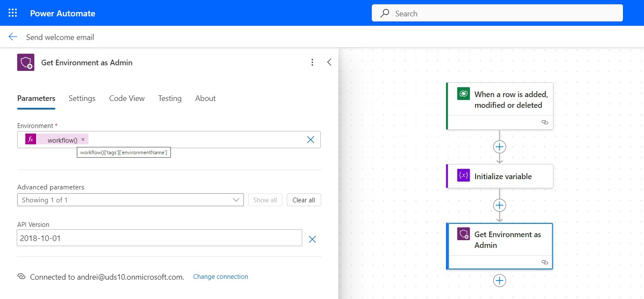The image size is (644, 299).
Task: Select the 'When a row is added' trigger card
Action: click(500, 106)
